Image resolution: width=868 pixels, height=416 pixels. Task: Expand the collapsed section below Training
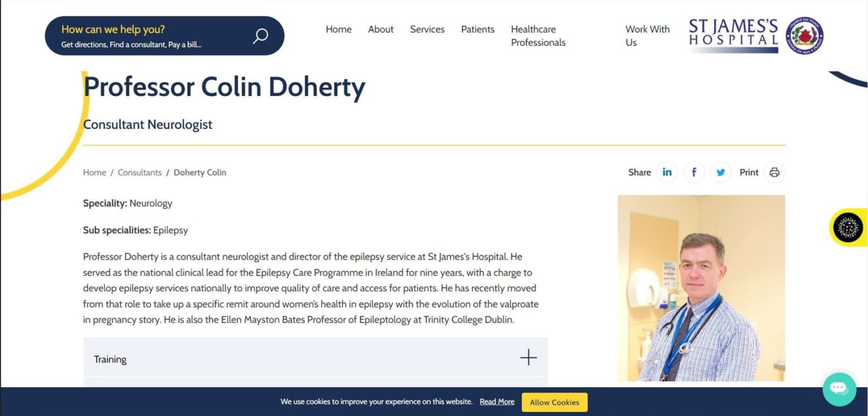[x=315, y=382]
